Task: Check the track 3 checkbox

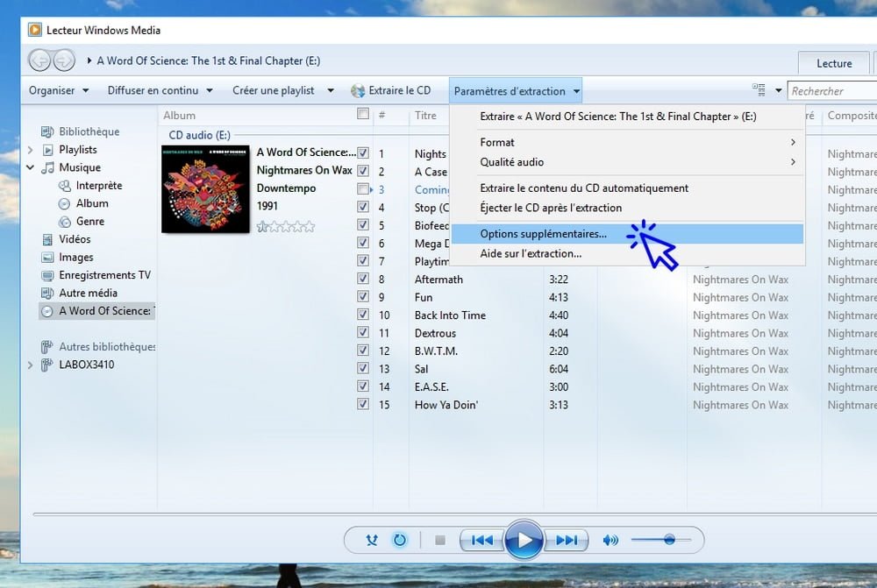Action: (x=363, y=189)
